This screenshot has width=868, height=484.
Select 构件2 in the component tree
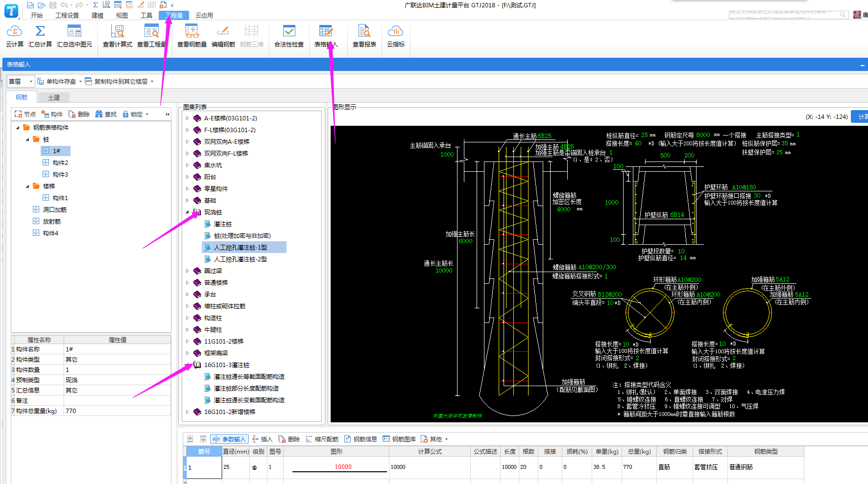click(x=60, y=162)
